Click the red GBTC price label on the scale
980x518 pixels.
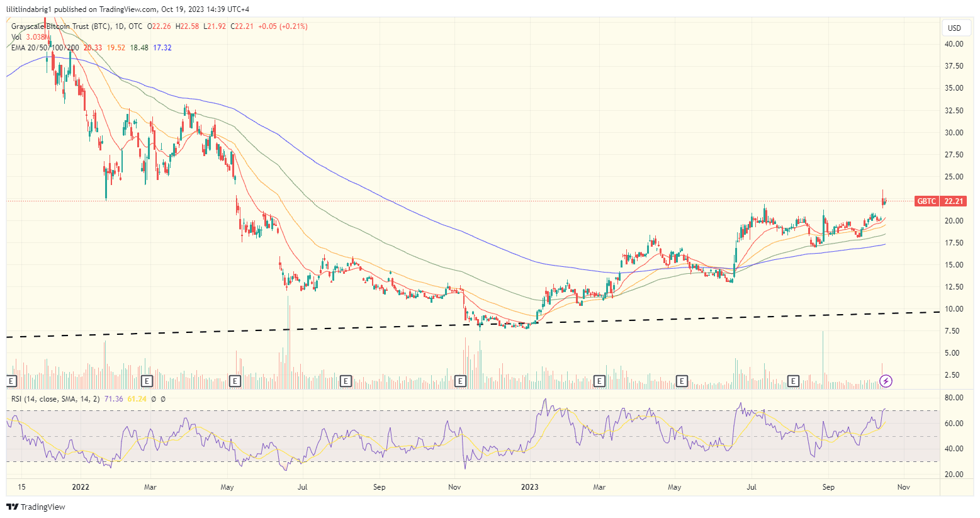pyautogui.click(x=940, y=201)
